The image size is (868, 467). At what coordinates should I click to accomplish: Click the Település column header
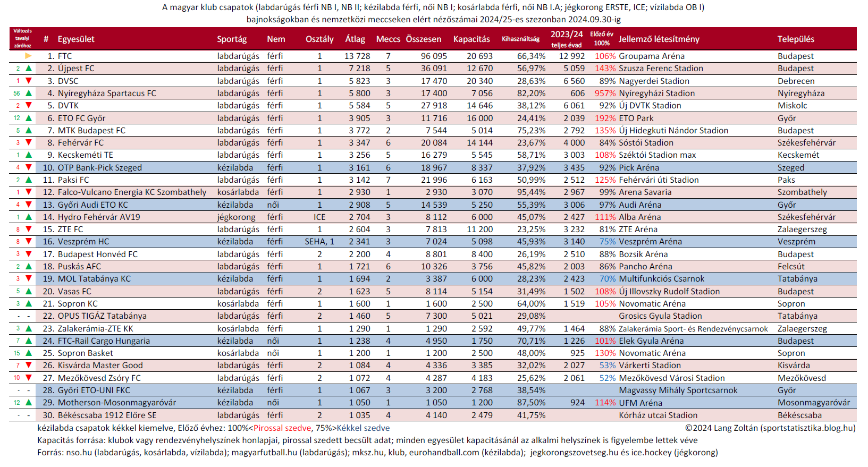click(x=796, y=39)
